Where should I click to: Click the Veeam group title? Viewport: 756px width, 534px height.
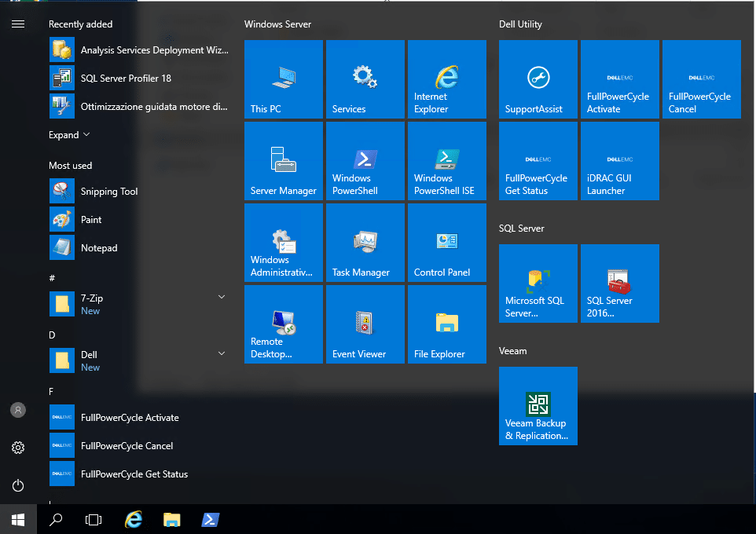512,351
